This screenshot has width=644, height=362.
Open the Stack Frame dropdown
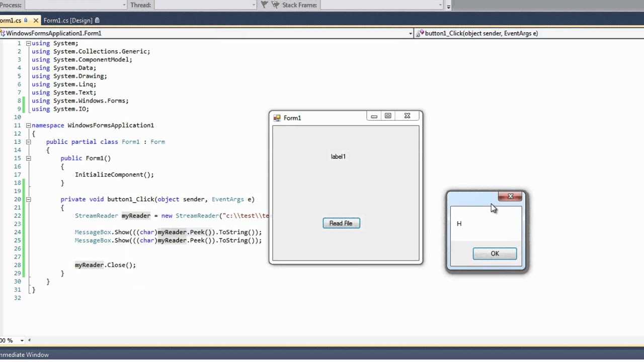pos(440,5)
